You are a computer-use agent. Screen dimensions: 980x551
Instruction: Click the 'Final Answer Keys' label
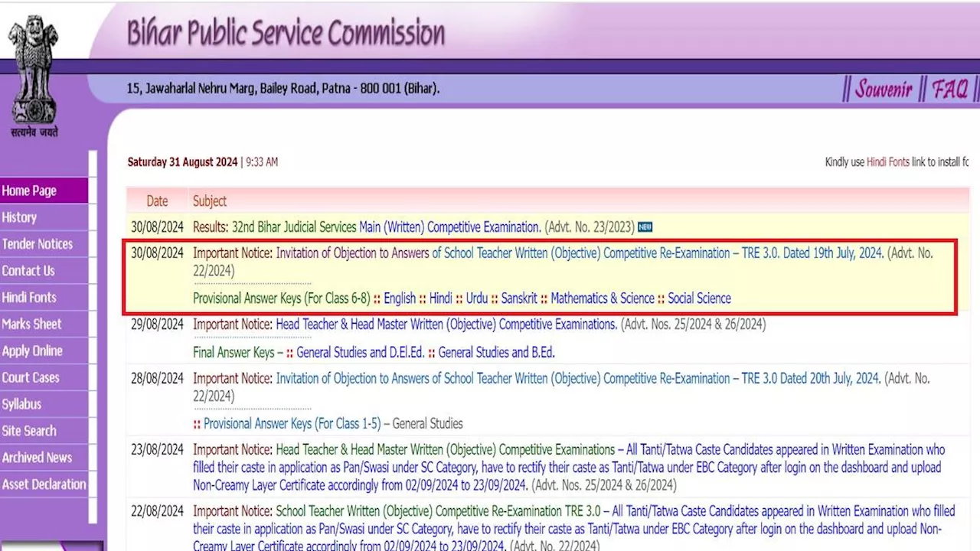tap(234, 353)
